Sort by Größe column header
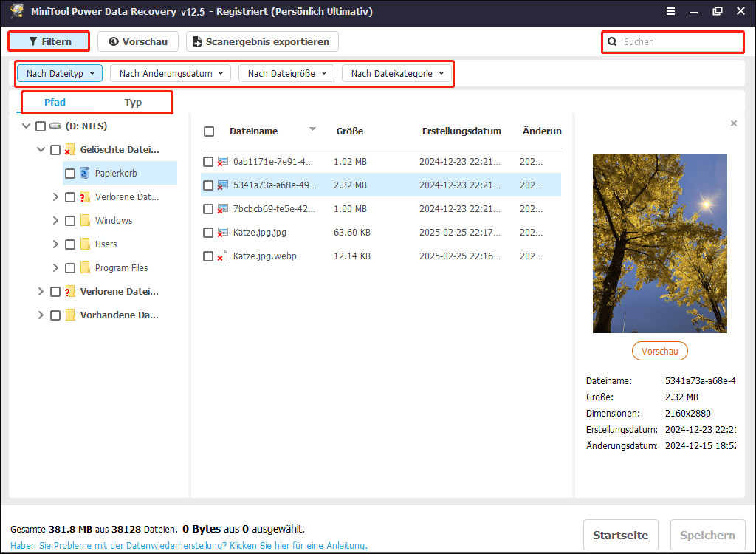The image size is (756, 554). coord(350,131)
